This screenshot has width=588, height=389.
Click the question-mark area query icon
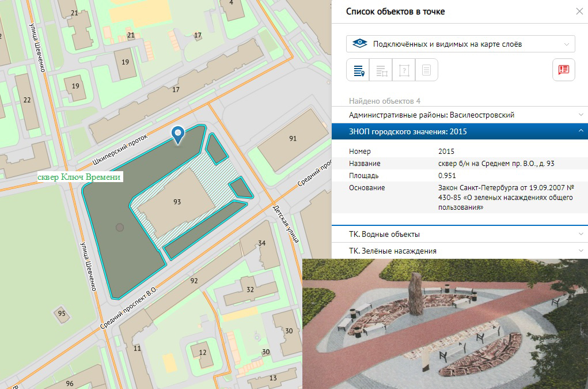pos(404,70)
